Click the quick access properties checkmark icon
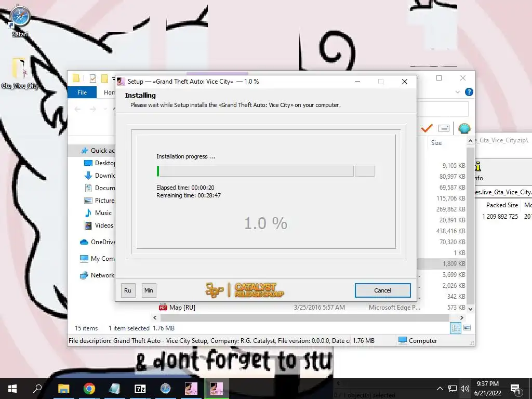This screenshot has width=532, height=399. 92,79
